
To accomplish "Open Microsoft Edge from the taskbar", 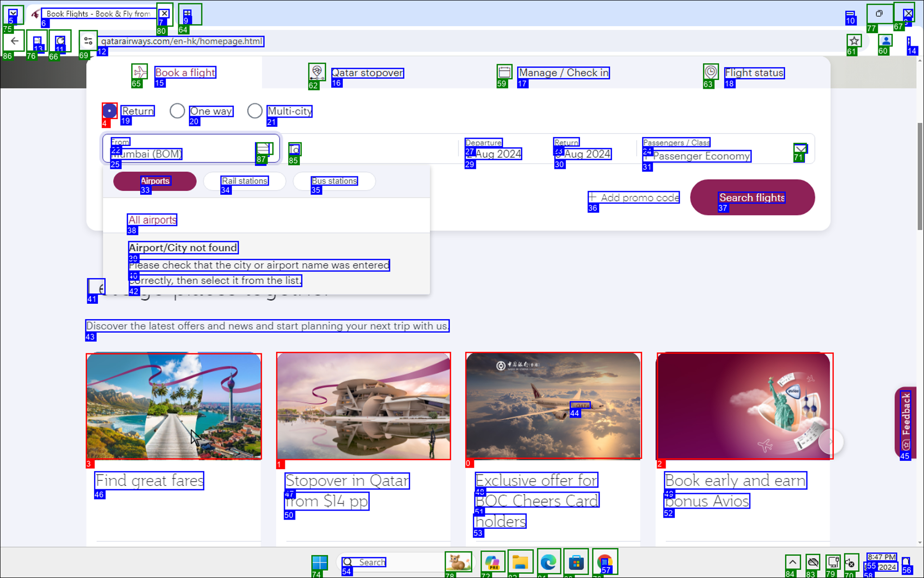I will pos(548,562).
